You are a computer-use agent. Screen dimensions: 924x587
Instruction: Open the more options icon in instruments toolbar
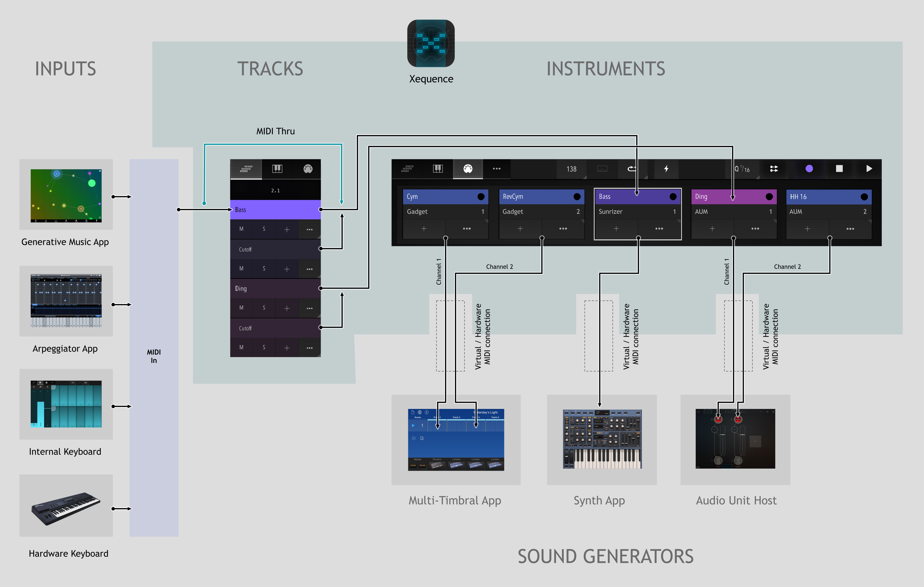(x=497, y=169)
